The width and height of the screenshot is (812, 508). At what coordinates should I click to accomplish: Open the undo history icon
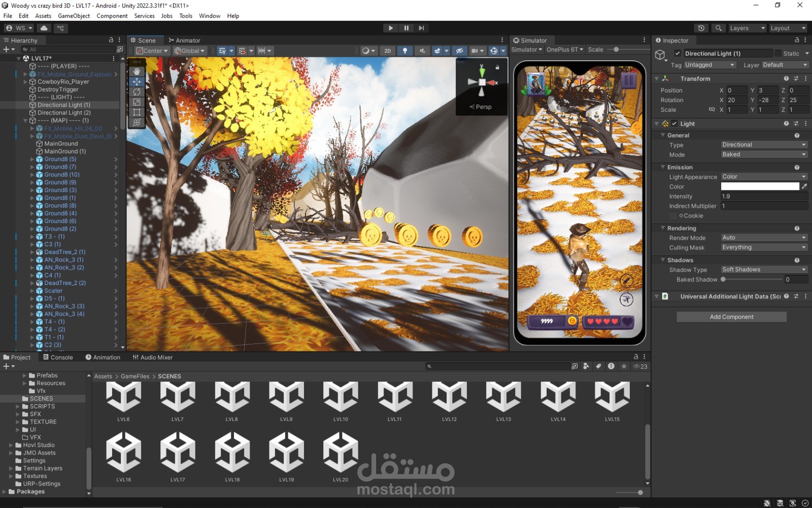click(x=701, y=28)
